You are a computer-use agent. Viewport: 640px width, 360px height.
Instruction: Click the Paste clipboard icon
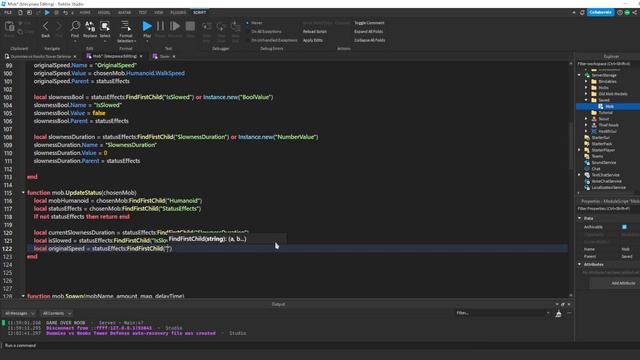point(9,27)
